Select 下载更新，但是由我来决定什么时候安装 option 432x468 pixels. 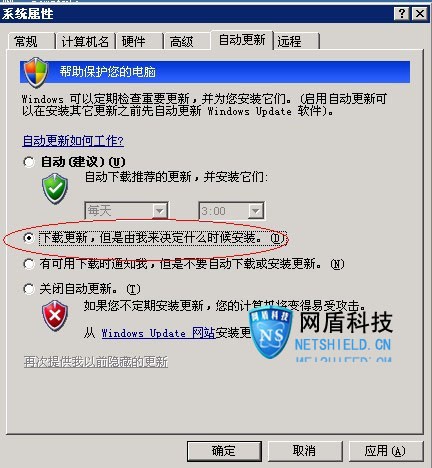click(29, 238)
